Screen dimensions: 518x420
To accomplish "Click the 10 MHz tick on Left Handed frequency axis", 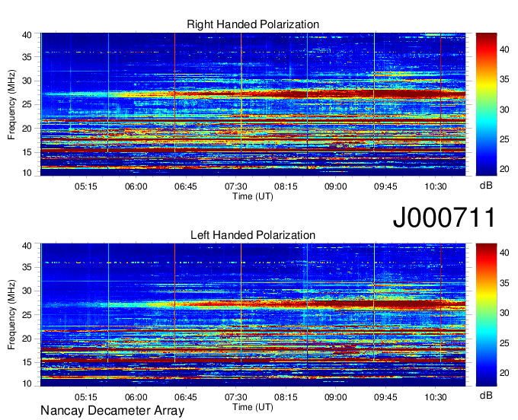I will [x=27, y=383].
